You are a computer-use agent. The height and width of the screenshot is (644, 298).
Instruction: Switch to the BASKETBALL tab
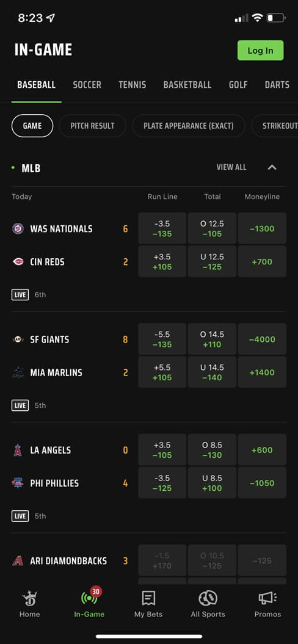pyautogui.click(x=187, y=85)
